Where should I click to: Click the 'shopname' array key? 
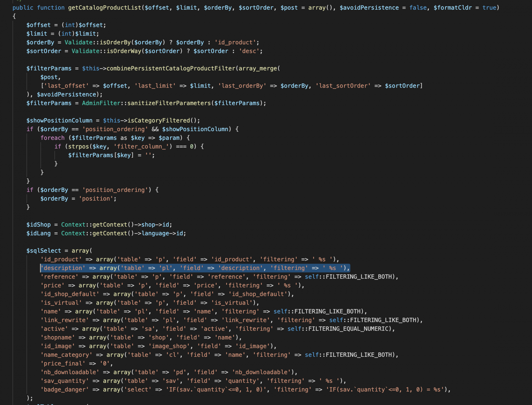click(x=58, y=337)
